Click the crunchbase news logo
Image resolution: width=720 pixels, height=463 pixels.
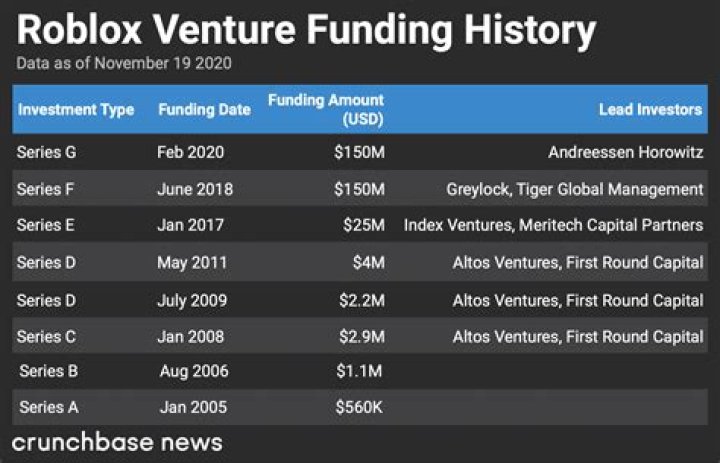117,441
